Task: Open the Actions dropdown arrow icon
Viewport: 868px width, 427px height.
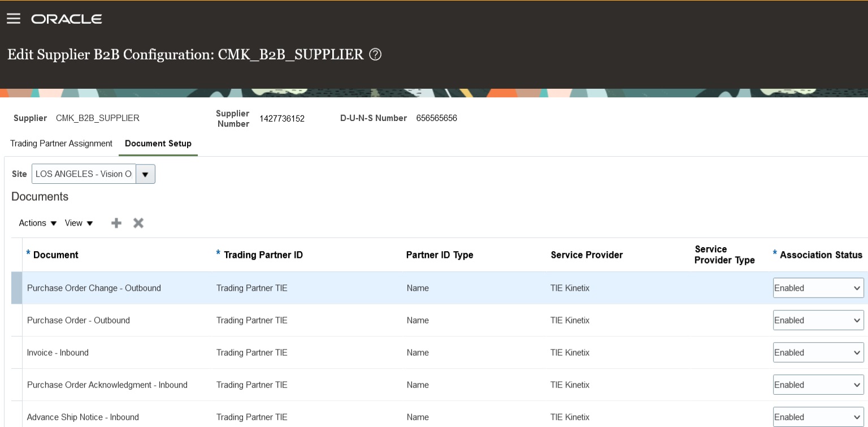Action: tap(54, 223)
